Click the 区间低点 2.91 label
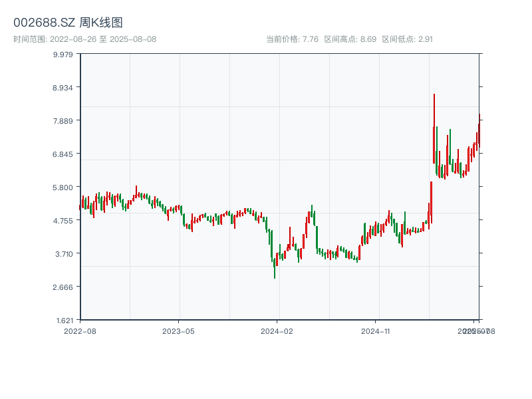 pyautogui.click(x=408, y=39)
